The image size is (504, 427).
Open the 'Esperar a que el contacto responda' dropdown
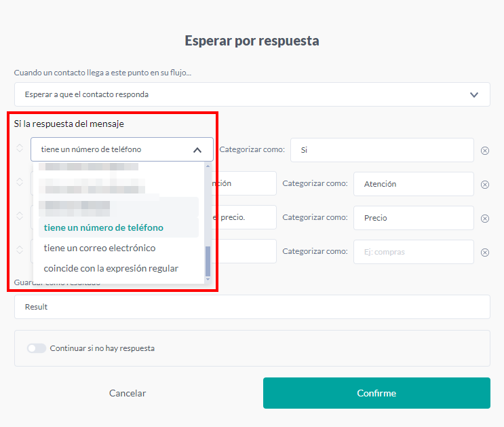(252, 94)
